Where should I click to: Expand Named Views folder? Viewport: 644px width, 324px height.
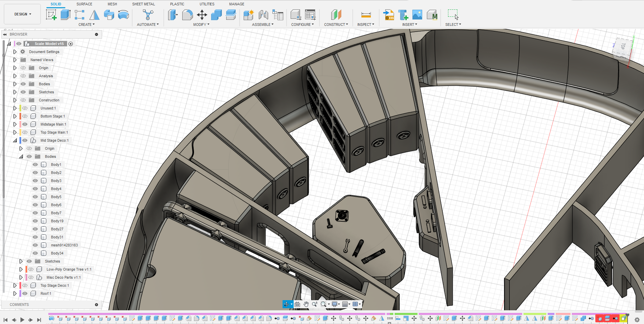15,60
